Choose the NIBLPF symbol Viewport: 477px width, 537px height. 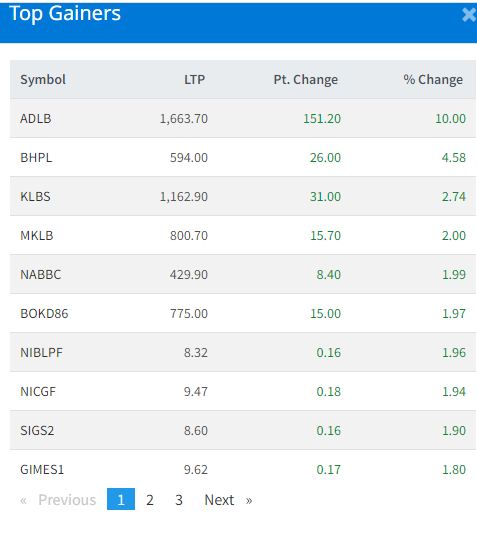(41, 352)
